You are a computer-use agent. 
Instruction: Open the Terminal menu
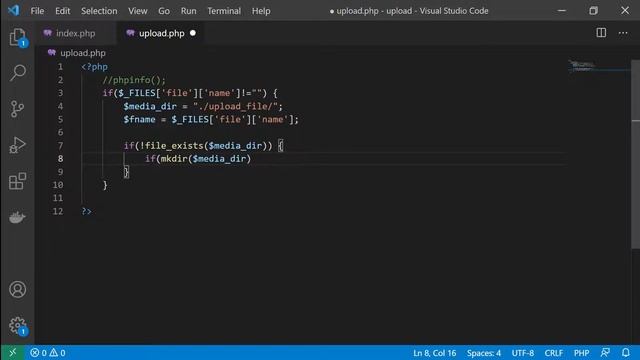click(x=224, y=11)
